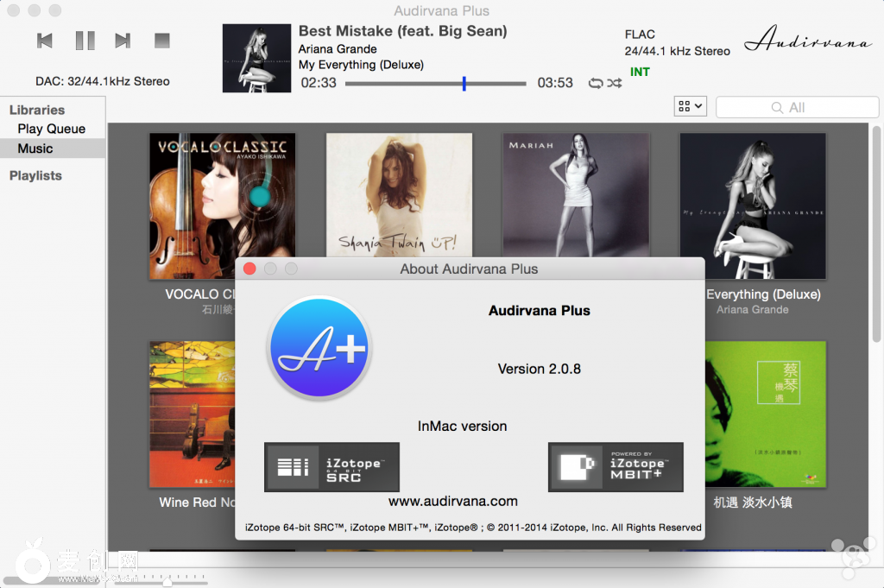The image size is (884, 588).
Task: Click the All search field
Action: pos(797,107)
